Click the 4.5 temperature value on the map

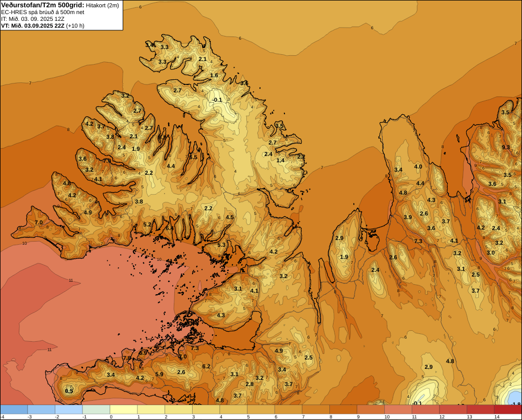[x=230, y=218]
